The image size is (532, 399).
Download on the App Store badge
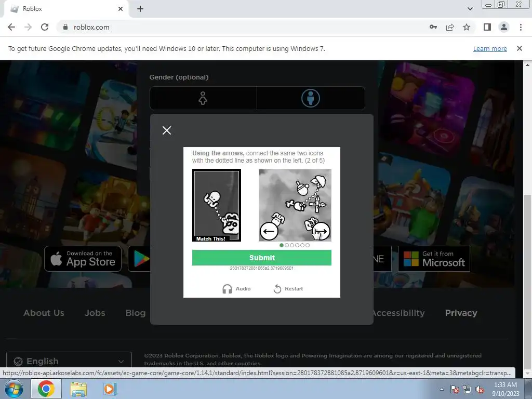pyautogui.click(x=83, y=259)
